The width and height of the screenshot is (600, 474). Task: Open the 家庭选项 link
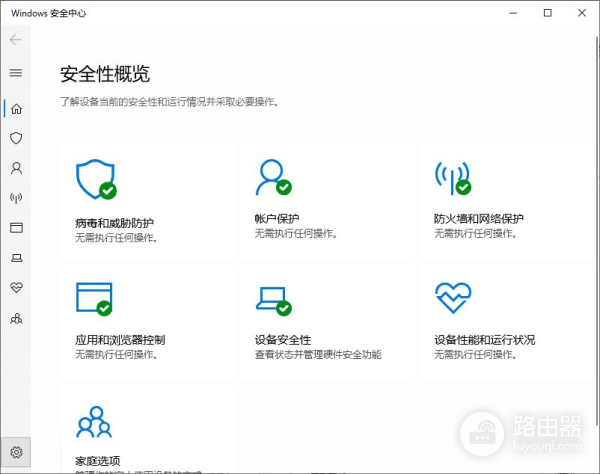point(98,461)
